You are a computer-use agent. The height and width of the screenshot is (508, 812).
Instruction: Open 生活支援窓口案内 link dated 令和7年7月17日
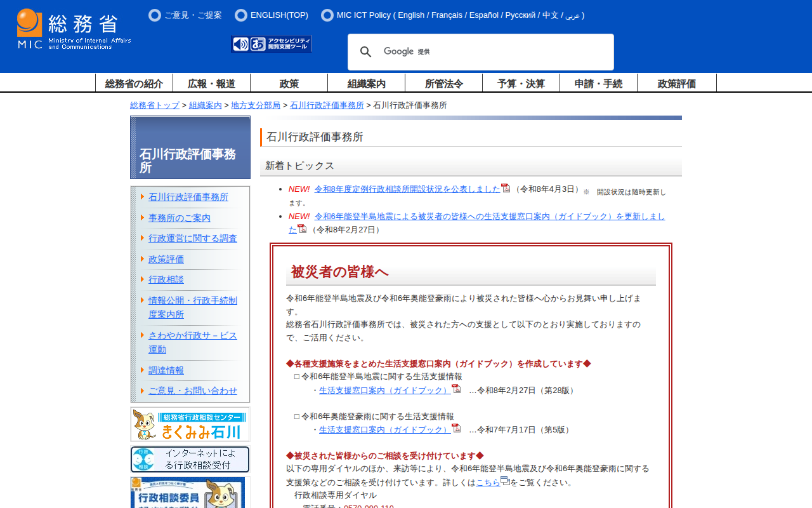click(385, 430)
